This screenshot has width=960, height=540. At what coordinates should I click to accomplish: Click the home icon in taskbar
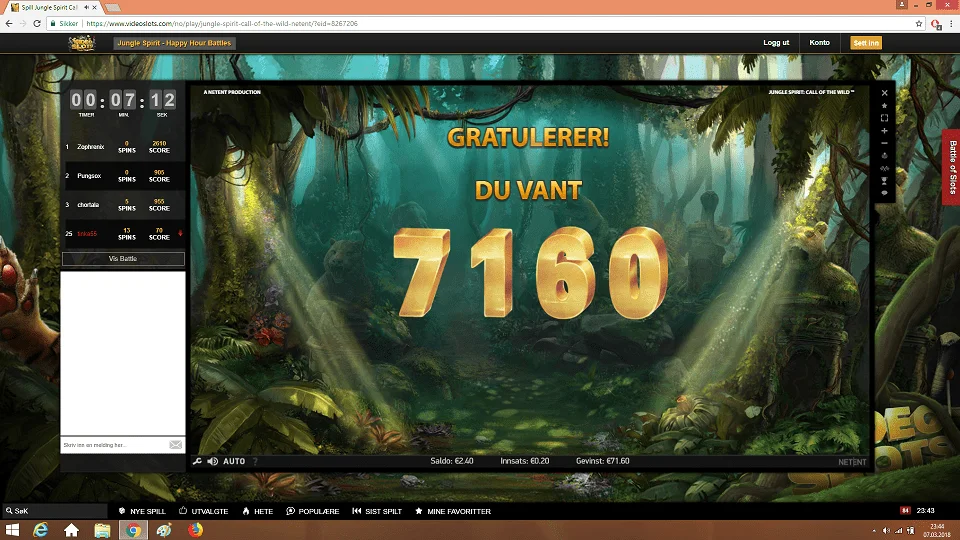(72, 530)
